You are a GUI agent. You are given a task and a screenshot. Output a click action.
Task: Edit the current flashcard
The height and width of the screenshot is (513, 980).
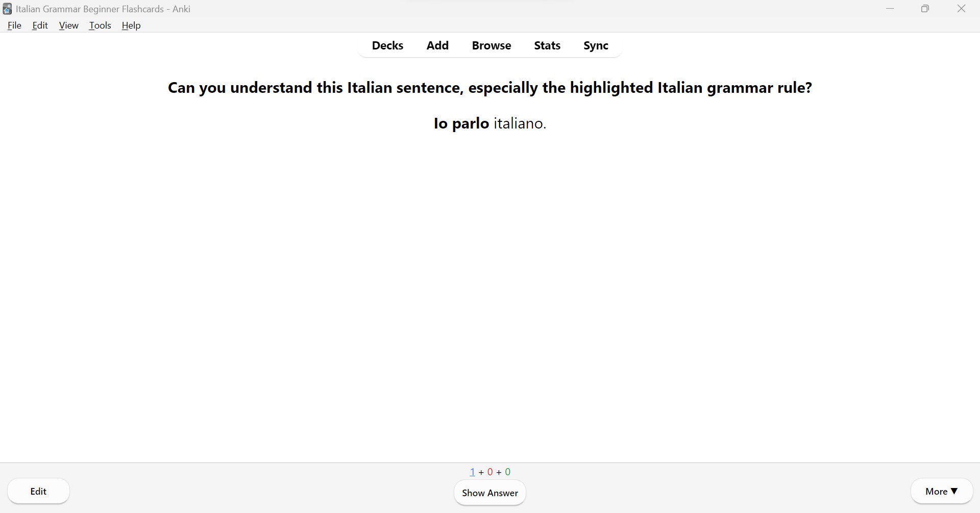[x=38, y=491]
